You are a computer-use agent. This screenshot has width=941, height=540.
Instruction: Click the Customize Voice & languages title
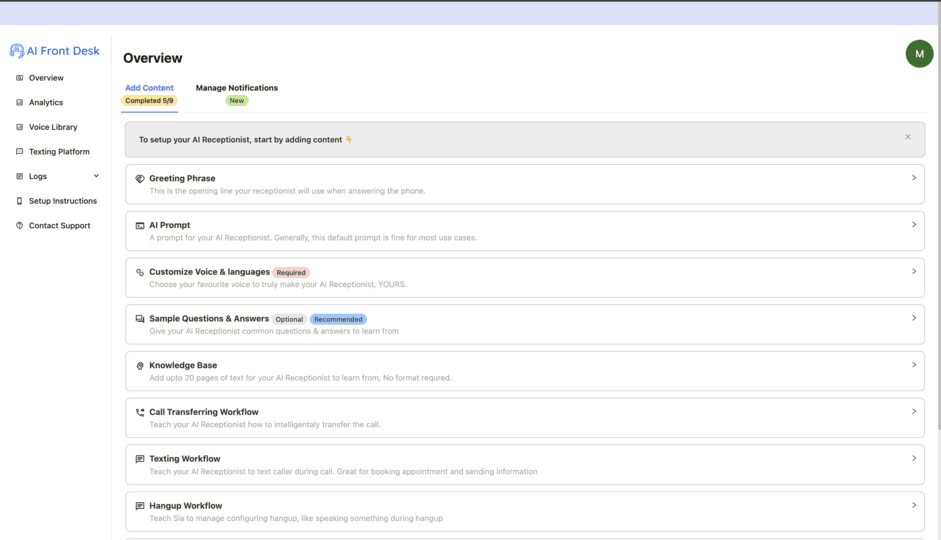pos(209,272)
